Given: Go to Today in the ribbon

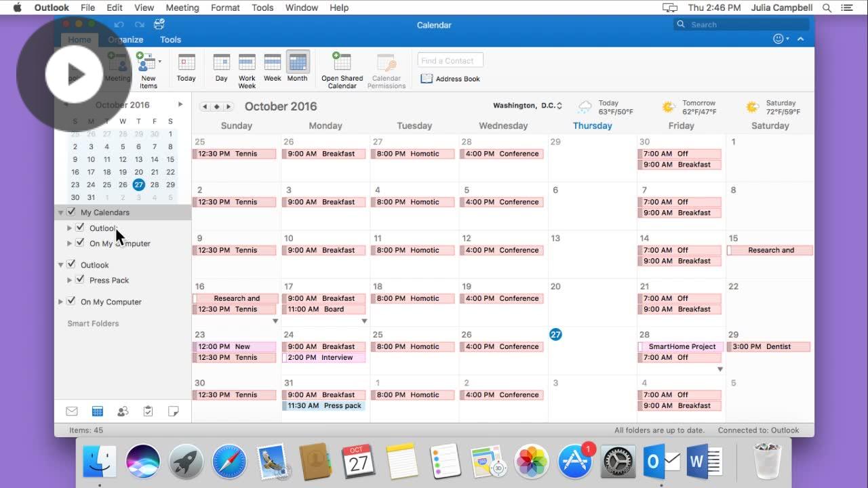Looking at the screenshot, I should (x=186, y=68).
